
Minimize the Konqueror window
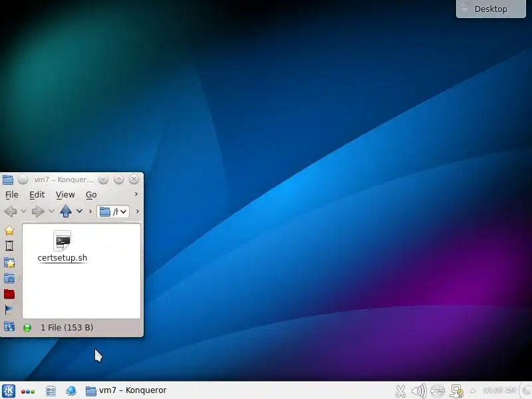click(104, 180)
